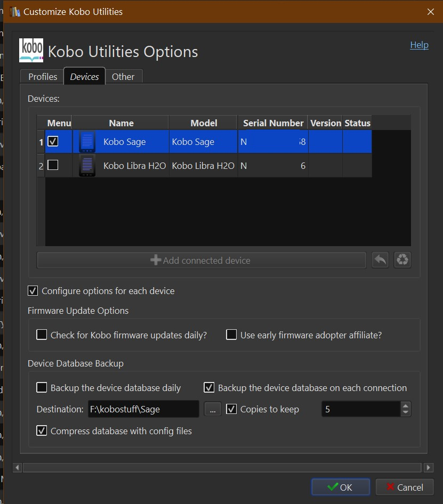Viewport: 443px width, 504px height.
Task: Uncheck menu checkbox for Kobo Sage
Action: coord(53,142)
